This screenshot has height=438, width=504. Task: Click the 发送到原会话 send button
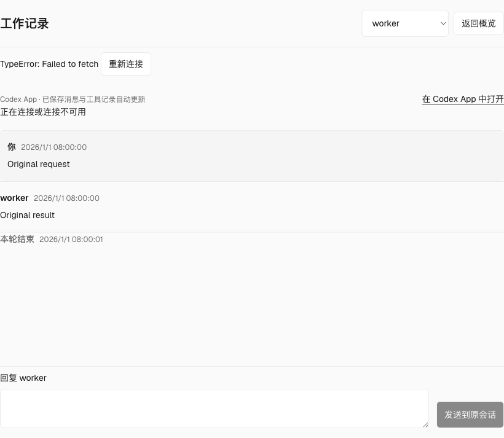pos(470,415)
